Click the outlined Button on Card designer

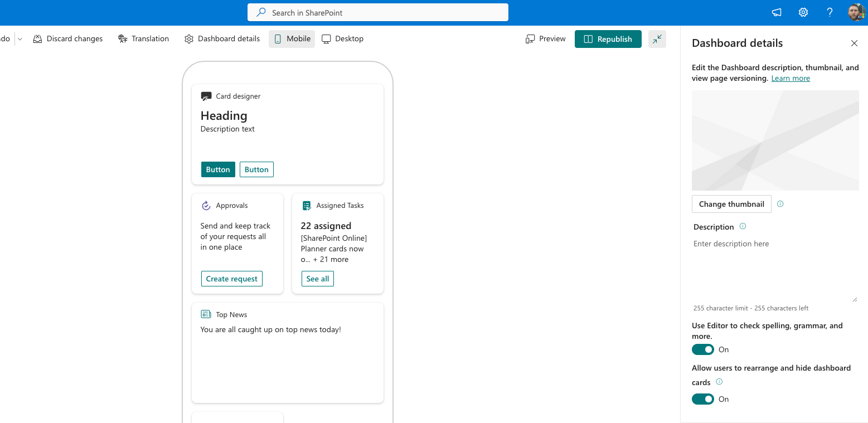click(x=256, y=169)
